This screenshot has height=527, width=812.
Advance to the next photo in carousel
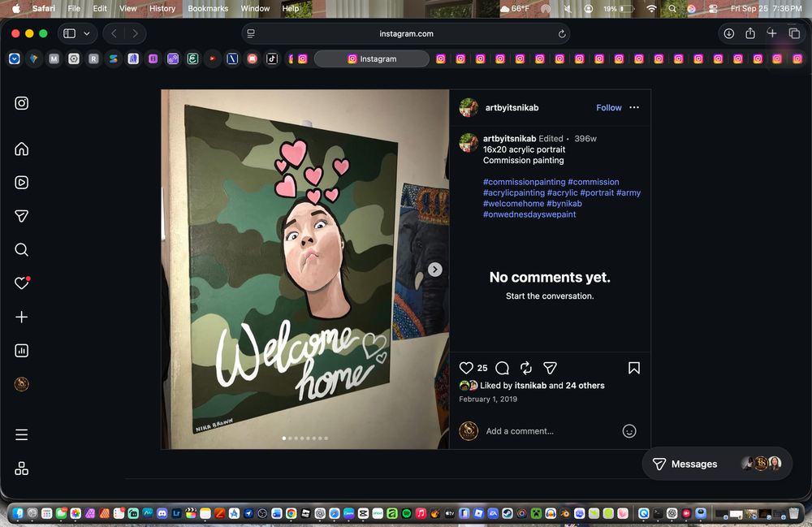coord(435,270)
